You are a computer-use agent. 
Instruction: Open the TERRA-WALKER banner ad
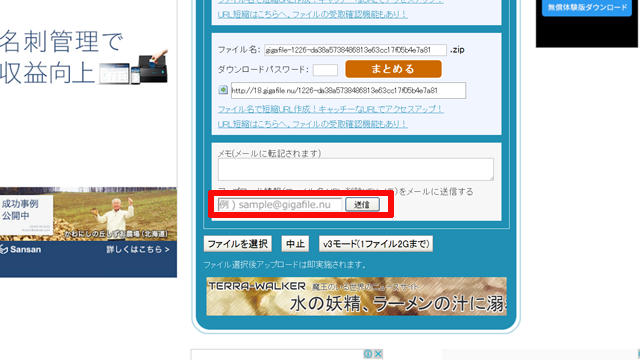[356, 296]
